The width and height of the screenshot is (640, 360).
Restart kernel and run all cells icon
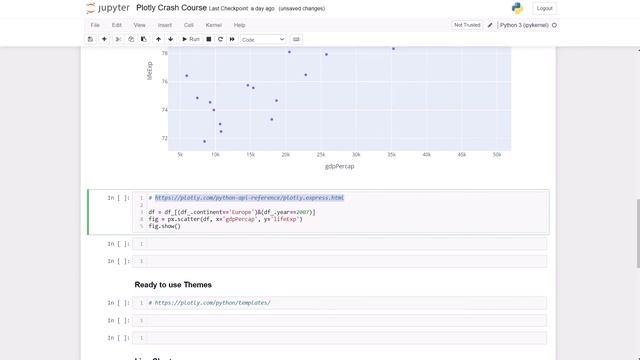pyautogui.click(x=232, y=39)
